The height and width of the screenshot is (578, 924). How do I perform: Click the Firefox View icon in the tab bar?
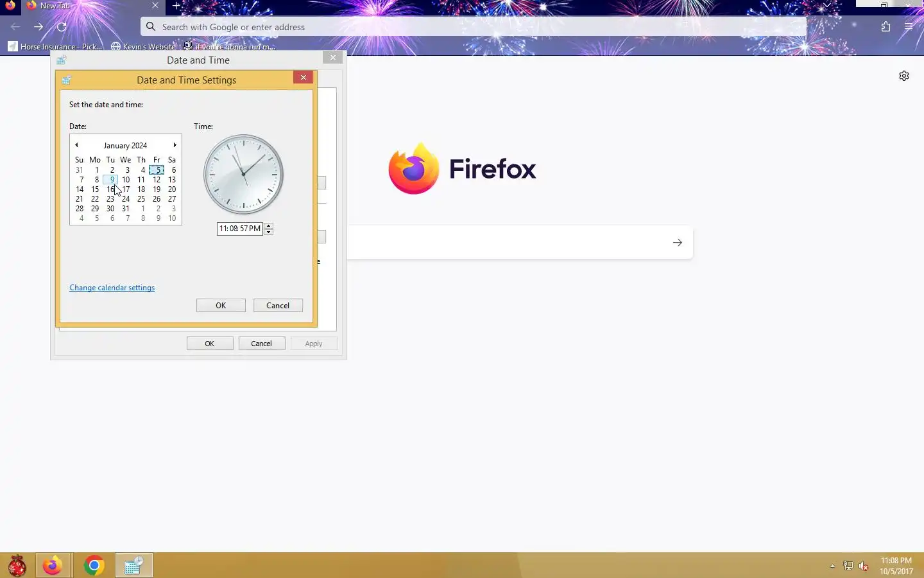tap(10, 5)
